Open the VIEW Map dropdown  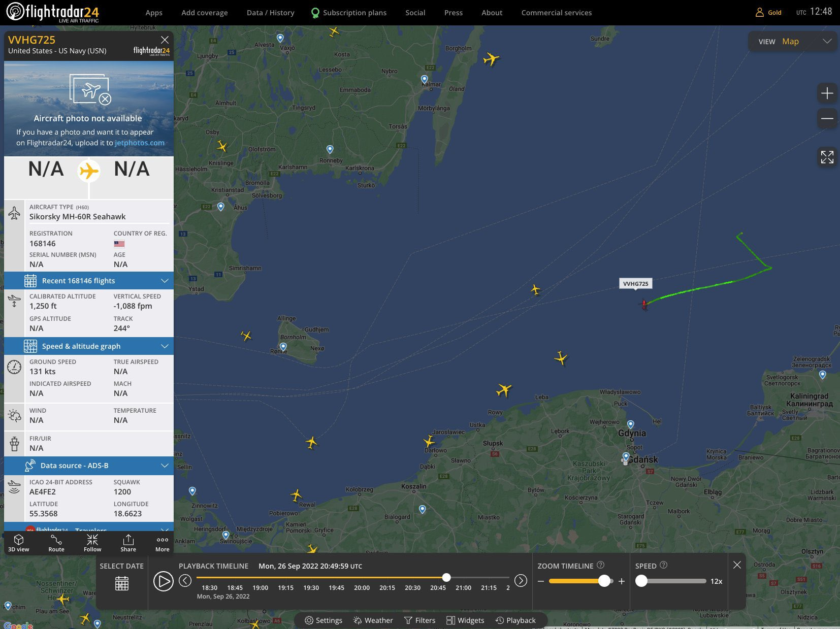[x=794, y=41]
